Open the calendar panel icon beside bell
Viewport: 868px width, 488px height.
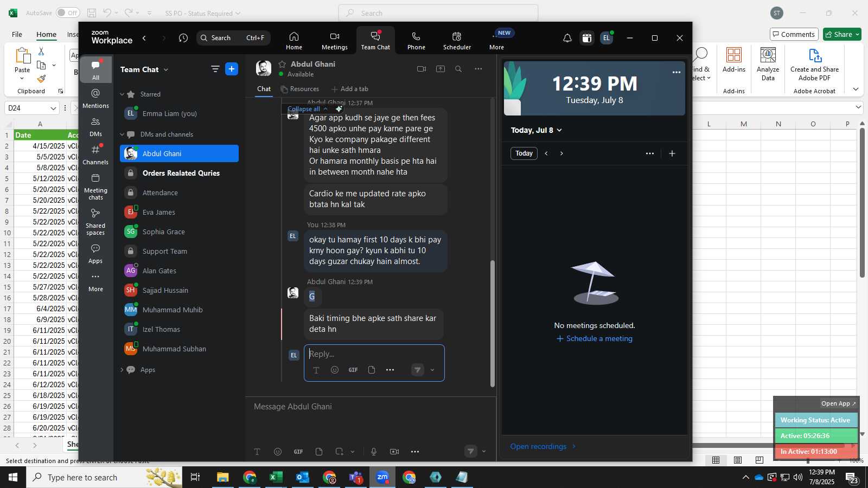[x=586, y=38]
